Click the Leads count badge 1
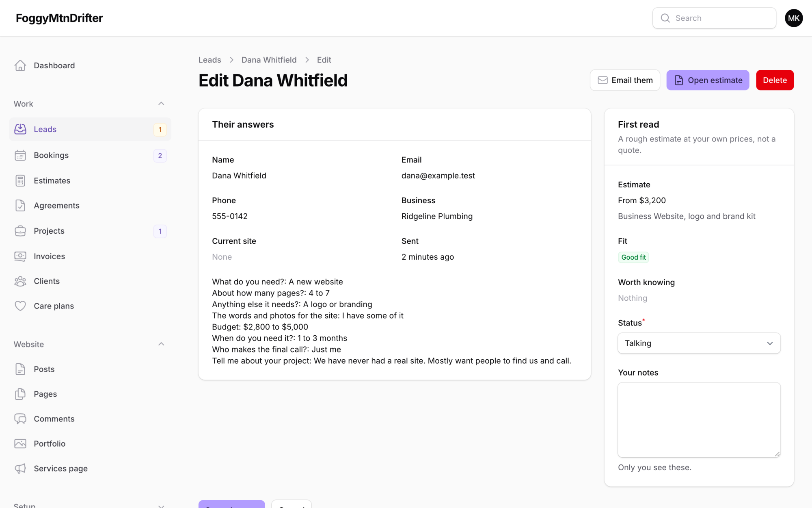The height and width of the screenshot is (508, 812). [x=160, y=130]
